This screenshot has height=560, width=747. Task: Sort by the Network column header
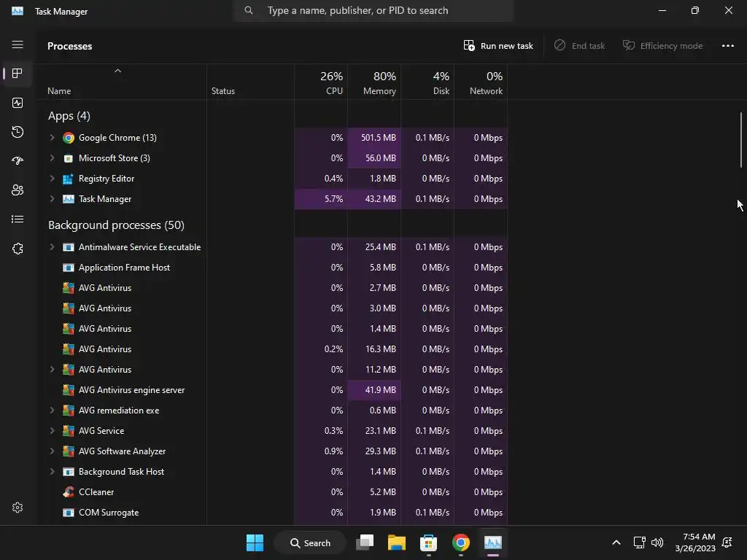481,82
